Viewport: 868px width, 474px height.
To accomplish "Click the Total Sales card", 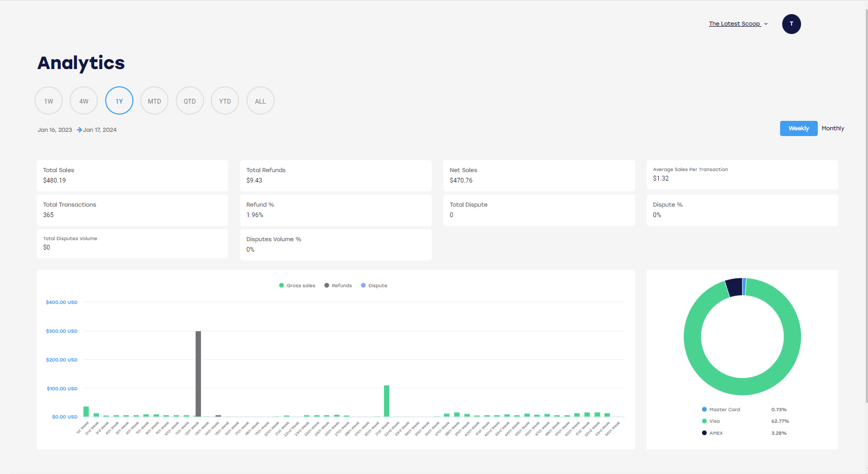I will click(x=132, y=176).
